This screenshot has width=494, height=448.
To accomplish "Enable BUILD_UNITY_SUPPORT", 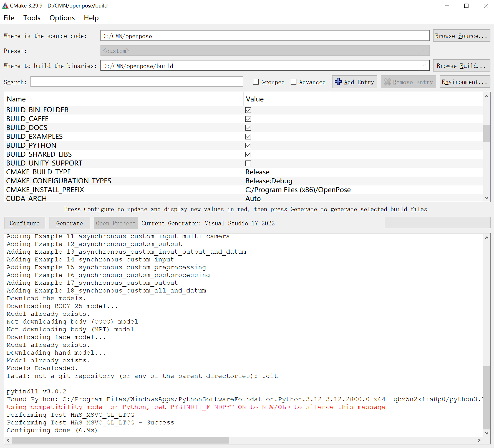I will [248, 163].
